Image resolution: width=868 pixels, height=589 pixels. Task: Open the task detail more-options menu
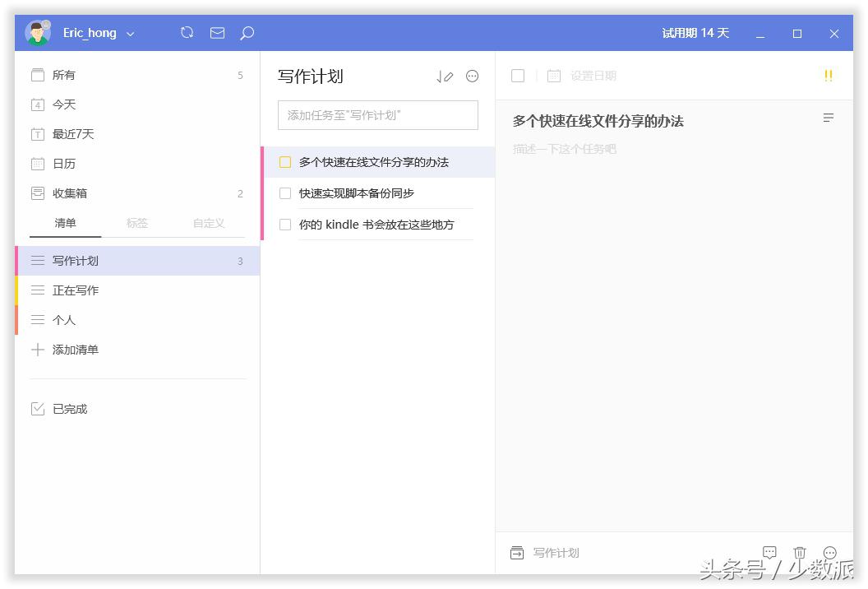[829, 552]
